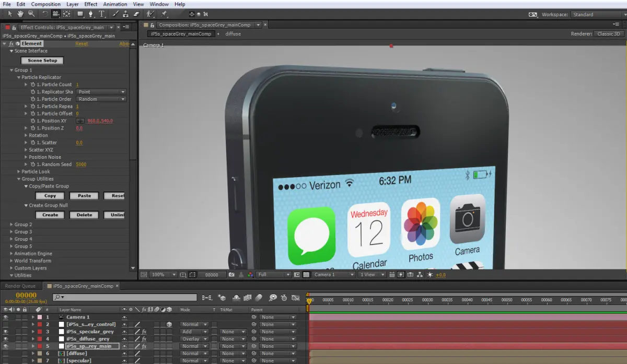Screen dimensions: 627x364
Task: Open the viewer resolution Full dropdown
Action: pos(274,275)
